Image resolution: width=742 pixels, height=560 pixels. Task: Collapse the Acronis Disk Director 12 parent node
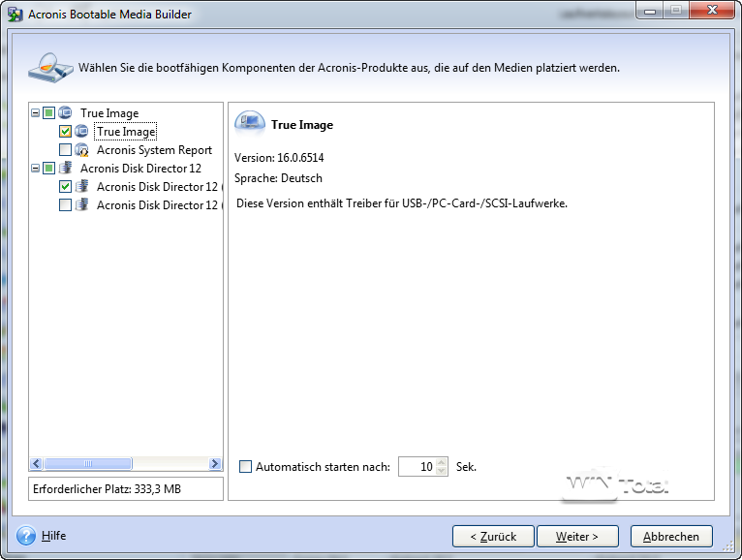(x=36, y=168)
